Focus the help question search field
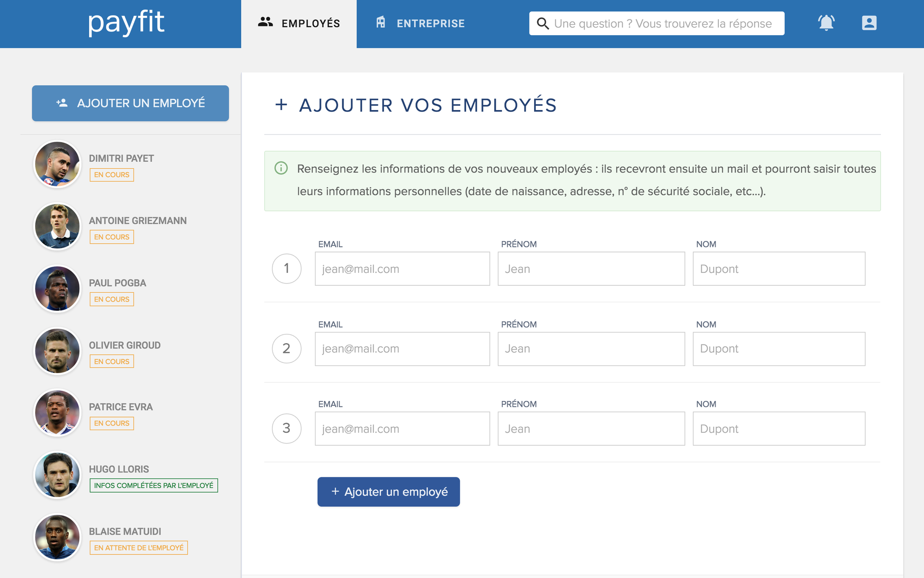This screenshot has width=924, height=578. pyautogui.click(x=657, y=24)
